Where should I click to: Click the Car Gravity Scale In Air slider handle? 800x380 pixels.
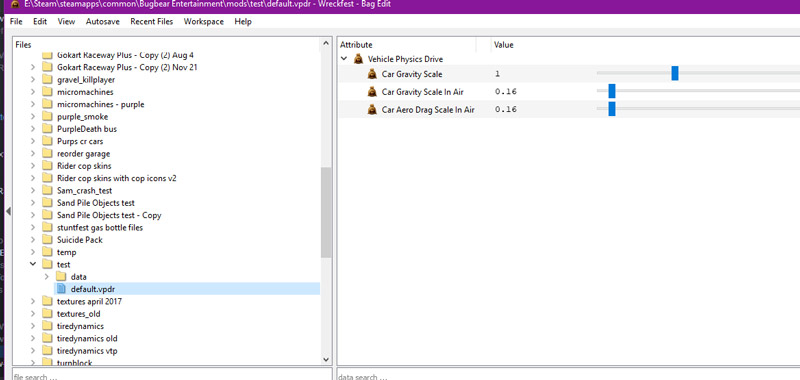click(612, 91)
